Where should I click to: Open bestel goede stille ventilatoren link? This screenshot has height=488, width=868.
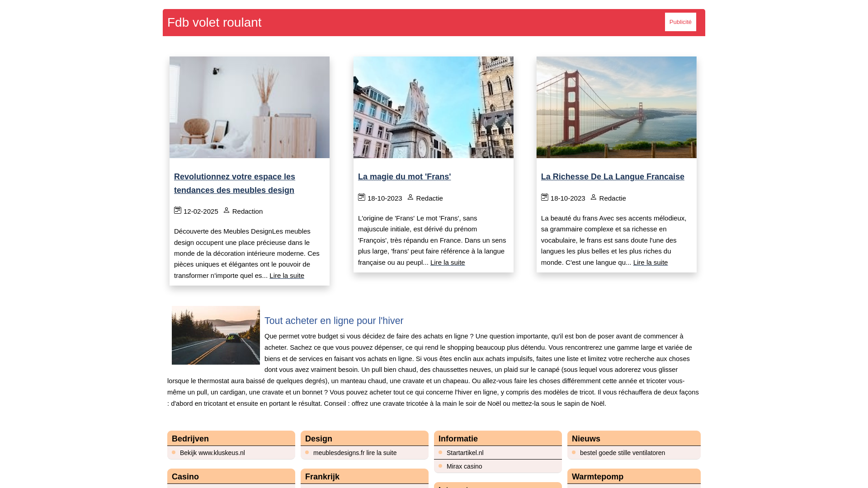[x=622, y=453]
